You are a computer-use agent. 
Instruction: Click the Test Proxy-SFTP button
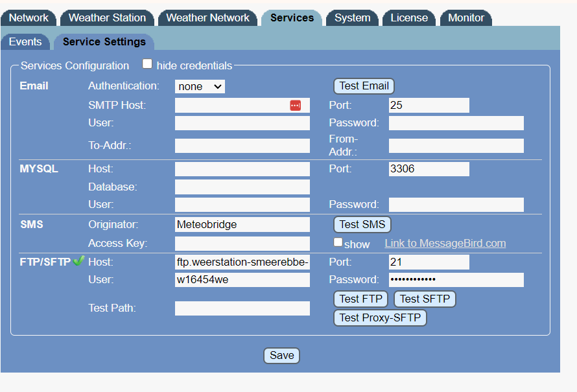click(x=380, y=317)
